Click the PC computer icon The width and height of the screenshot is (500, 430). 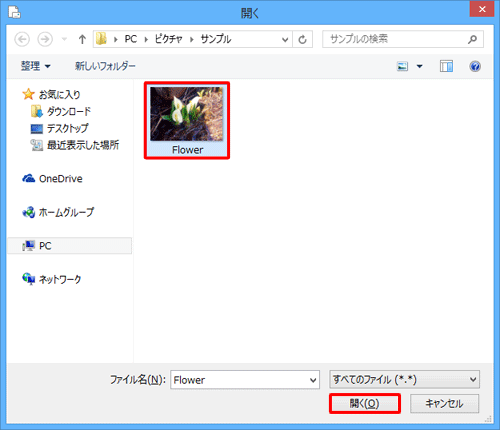pyautogui.click(x=29, y=246)
